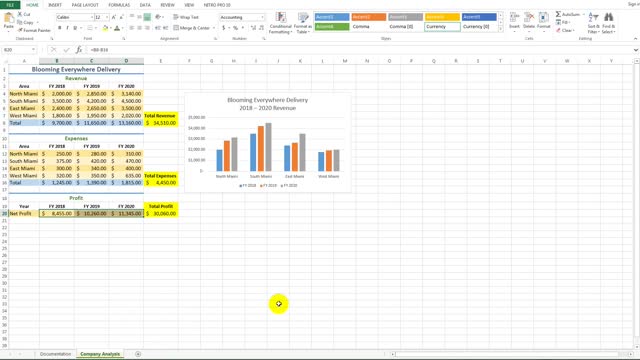Apply the gold Accent4 cell style
640x360 pixels.
coord(442,17)
